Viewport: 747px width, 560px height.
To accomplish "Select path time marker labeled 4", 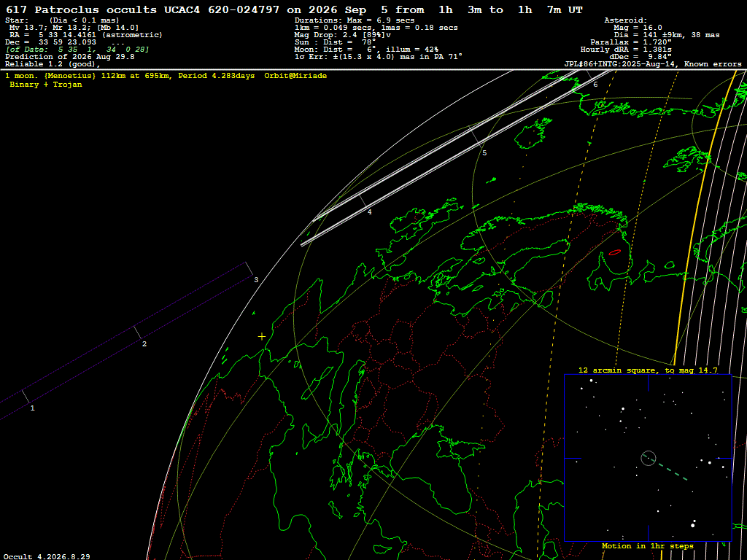I will pyautogui.click(x=370, y=212).
